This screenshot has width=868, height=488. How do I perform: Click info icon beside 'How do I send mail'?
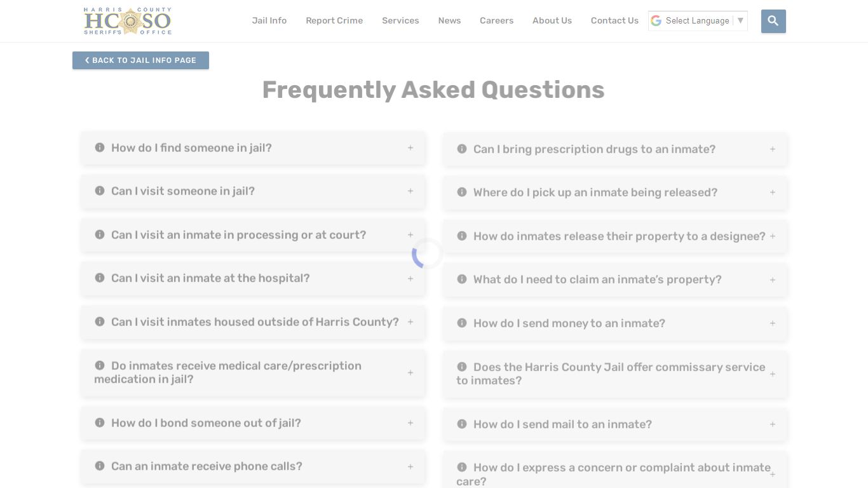[x=462, y=424]
